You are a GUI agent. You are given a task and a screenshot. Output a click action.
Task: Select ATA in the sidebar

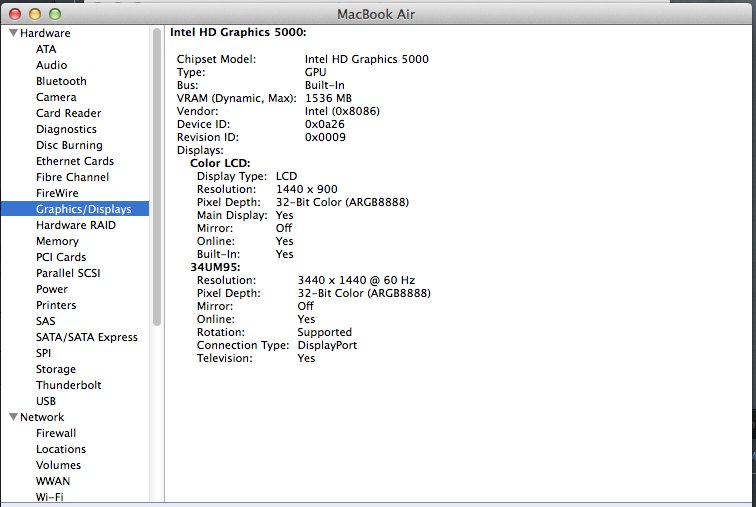pyautogui.click(x=46, y=49)
